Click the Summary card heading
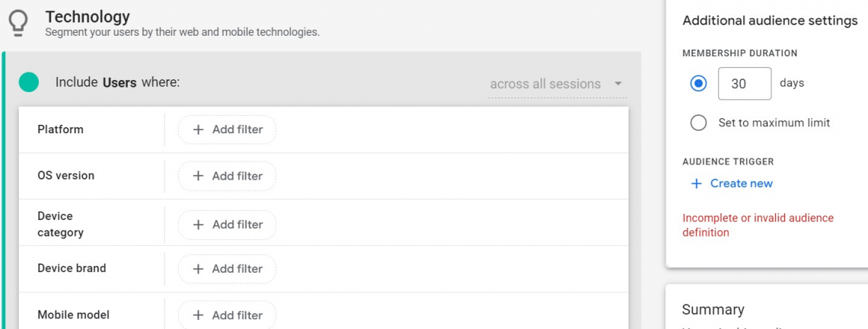The width and height of the screenshot is (868, 329). (x=713, y=309)
